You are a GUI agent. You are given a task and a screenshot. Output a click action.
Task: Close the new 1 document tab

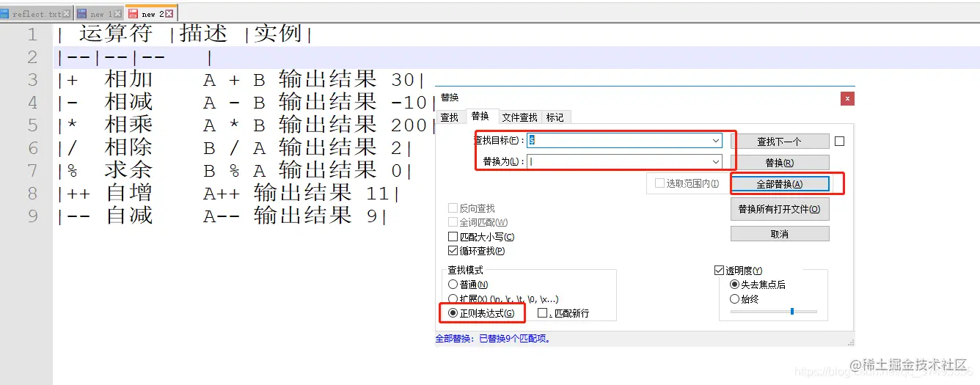118,14
